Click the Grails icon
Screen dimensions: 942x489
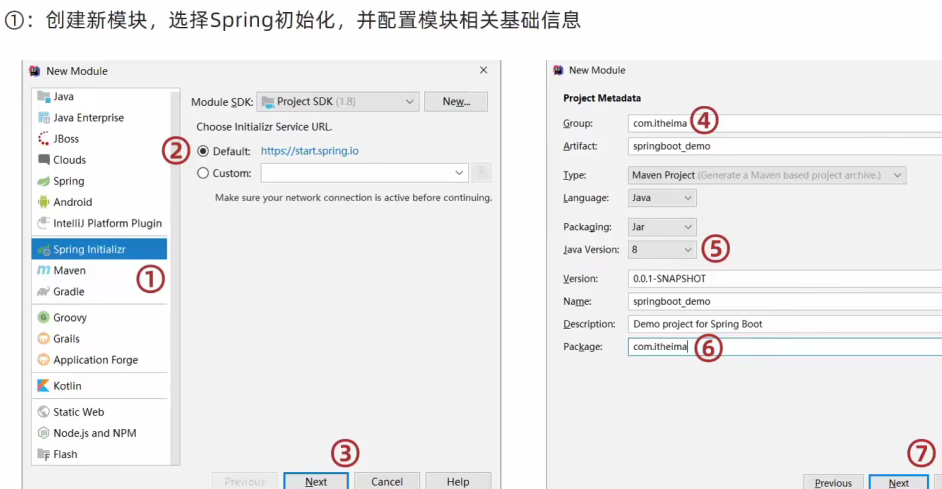click(43, 338)
